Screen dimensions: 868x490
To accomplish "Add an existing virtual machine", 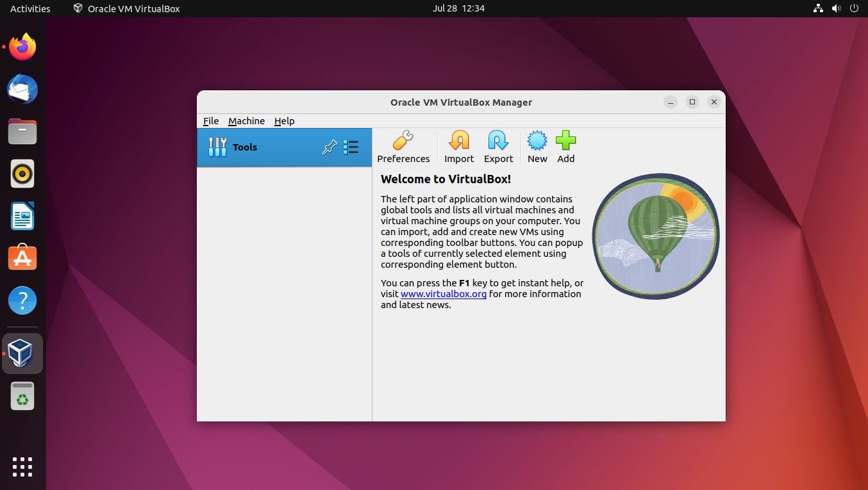I will [565, 147].
